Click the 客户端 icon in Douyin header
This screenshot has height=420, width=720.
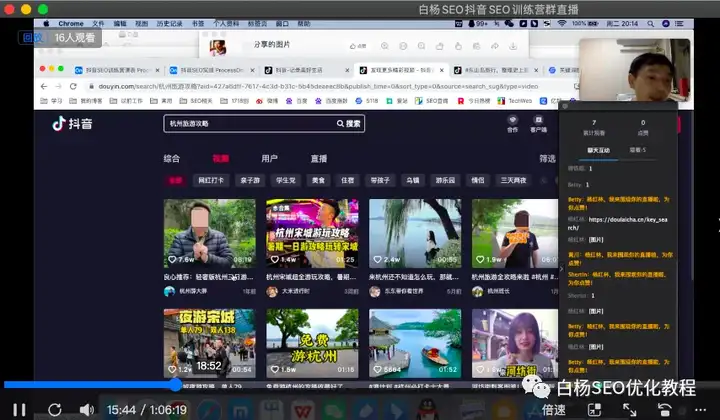tap(538, 124)
